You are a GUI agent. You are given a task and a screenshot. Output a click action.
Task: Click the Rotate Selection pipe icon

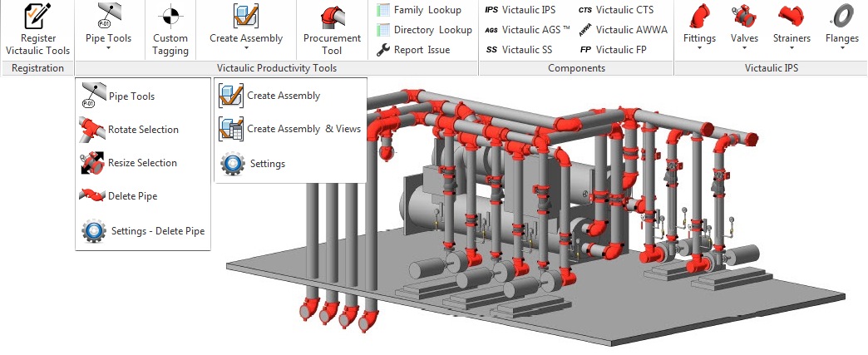pyautogui.click(x=91, y=130)
